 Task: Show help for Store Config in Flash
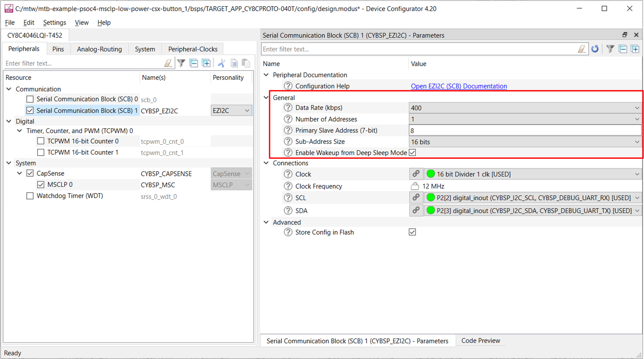tap(288, 232)
